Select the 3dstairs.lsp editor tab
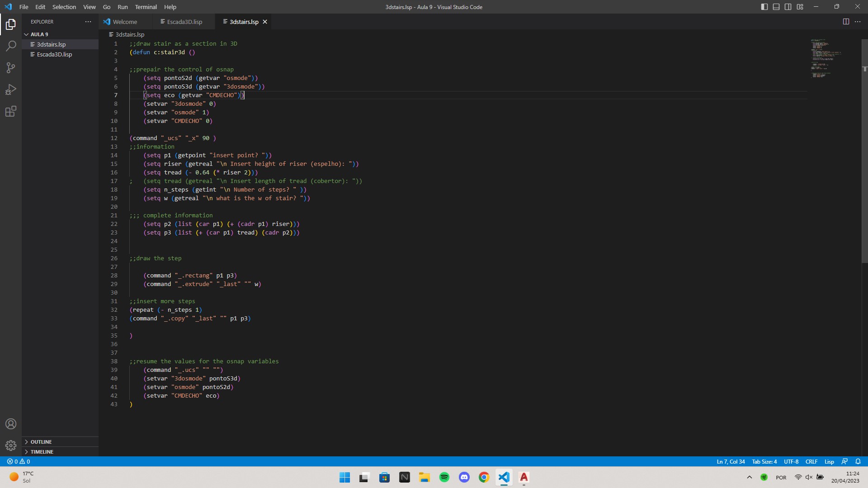The width and height of the screenshot is (868, 488). click(x=244, y=22)
